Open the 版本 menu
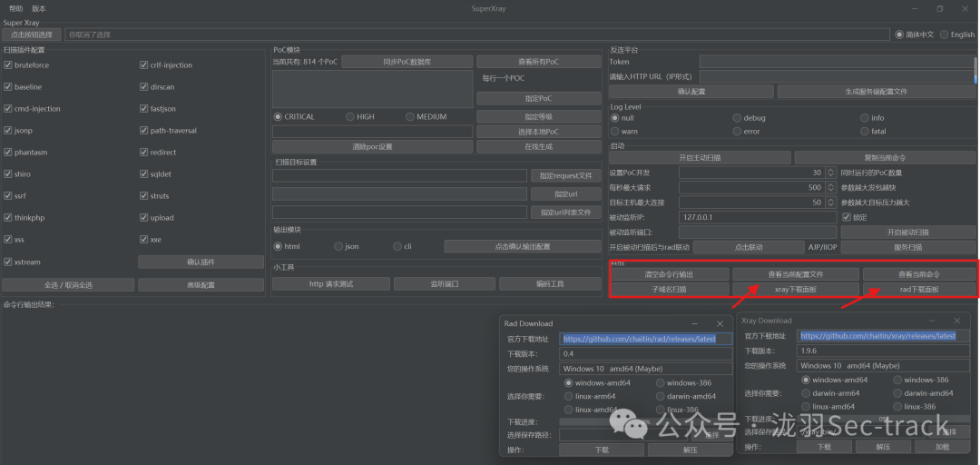The width and height of the screenshot is (980, 465). tap(39, 8)
